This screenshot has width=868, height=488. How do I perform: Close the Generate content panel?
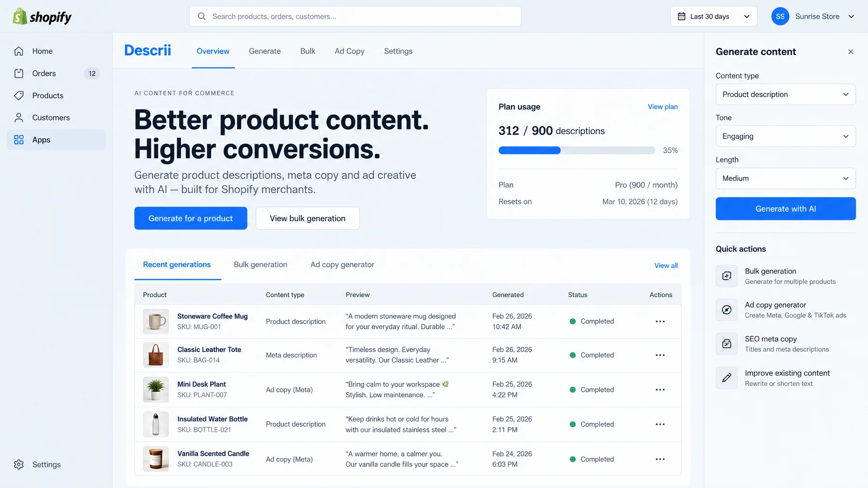[851, 52]
